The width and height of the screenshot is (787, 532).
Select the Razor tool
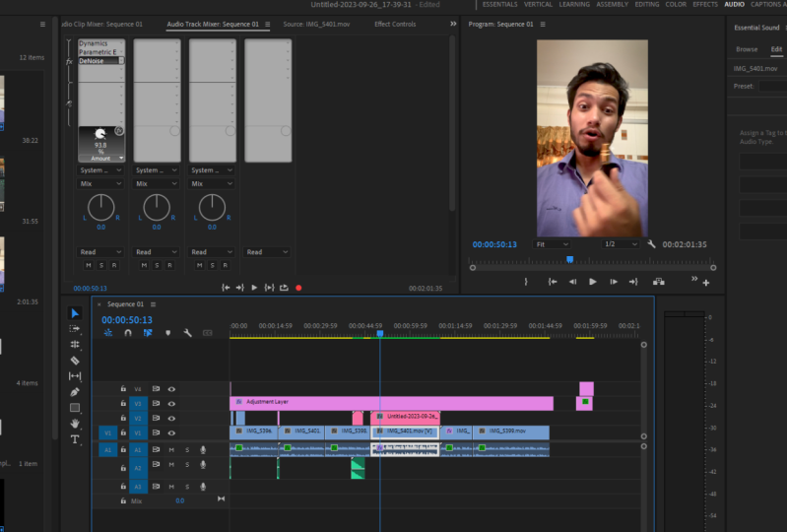click(75, 361)
